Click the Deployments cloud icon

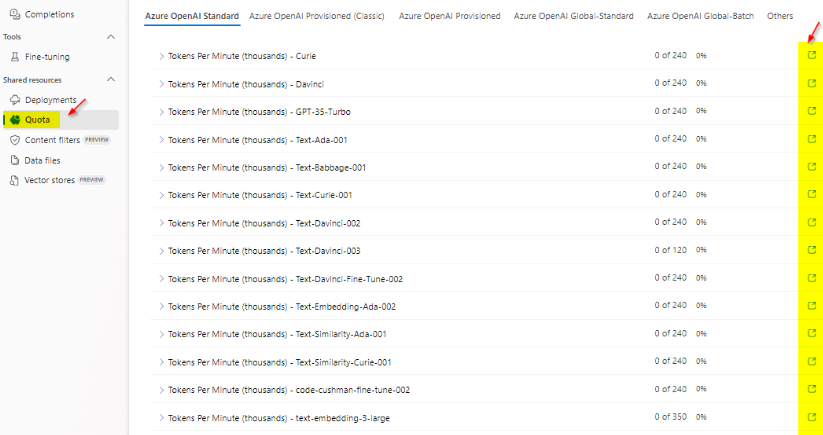(15, 100)
